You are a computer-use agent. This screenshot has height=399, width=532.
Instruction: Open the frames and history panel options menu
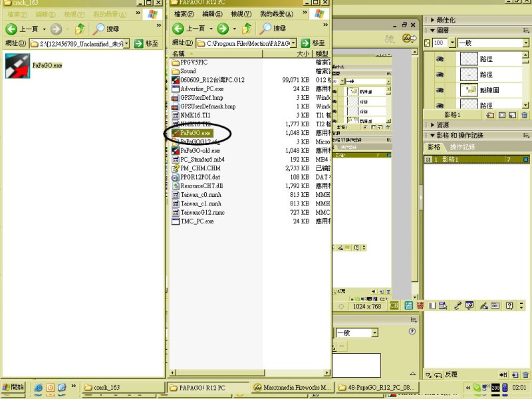[x=526, y=136]
